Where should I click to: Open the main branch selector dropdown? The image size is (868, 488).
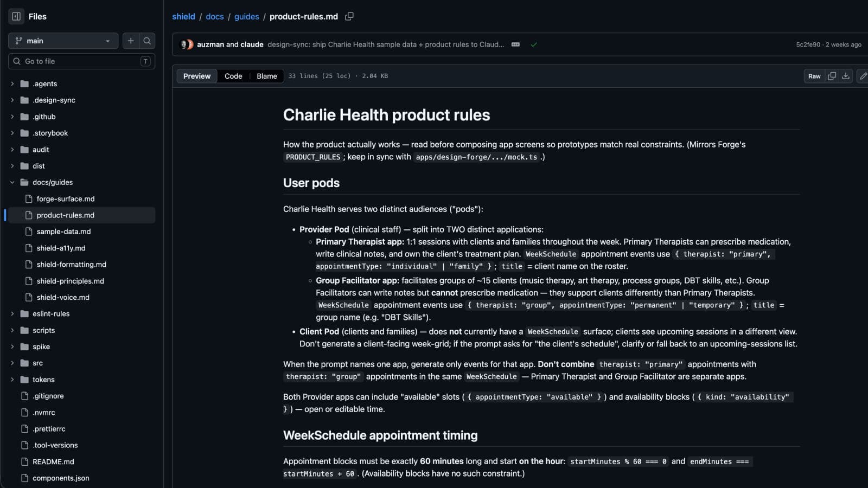tap(63, 41)
